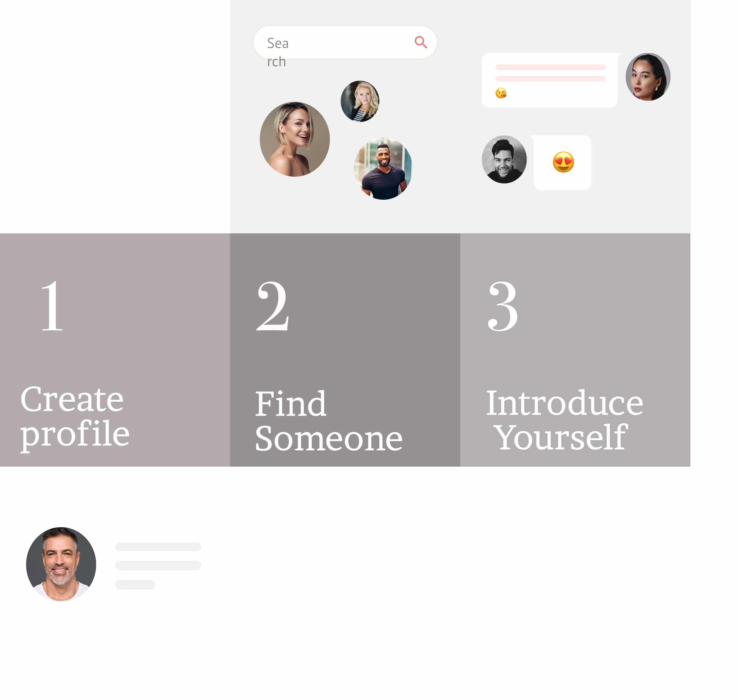Open the "Create profile" step heading

click(75, 416)
